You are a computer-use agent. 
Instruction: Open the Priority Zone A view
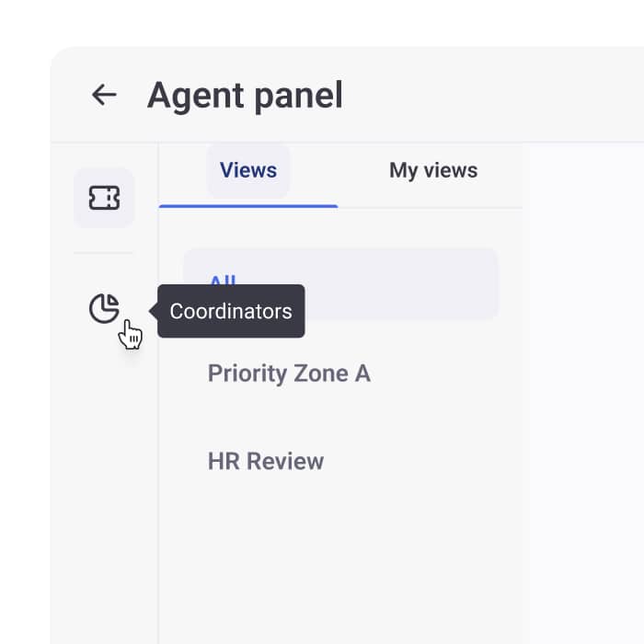[x=289, y=374]
